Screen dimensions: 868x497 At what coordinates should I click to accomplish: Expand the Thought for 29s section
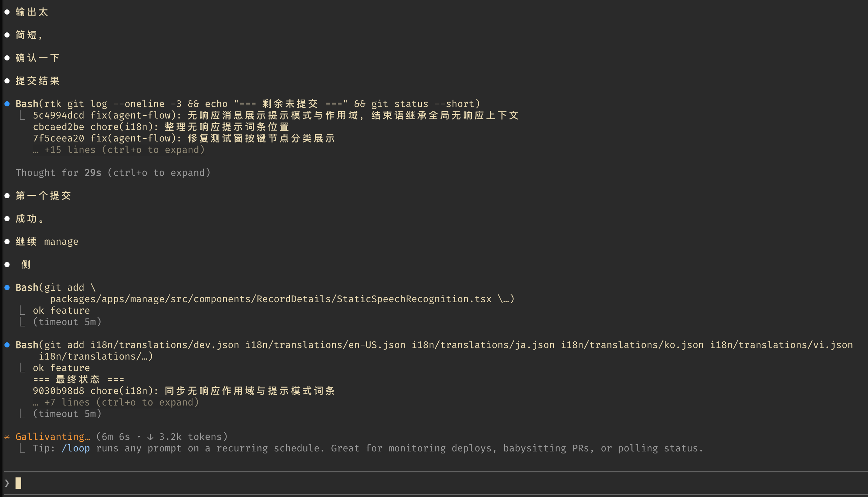coord(113,173)
